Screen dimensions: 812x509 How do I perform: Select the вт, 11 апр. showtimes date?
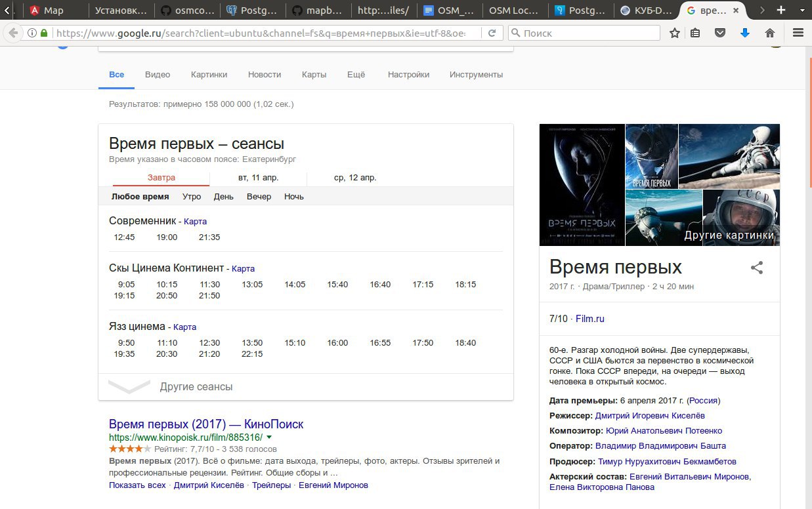click(x=258, y=178)
